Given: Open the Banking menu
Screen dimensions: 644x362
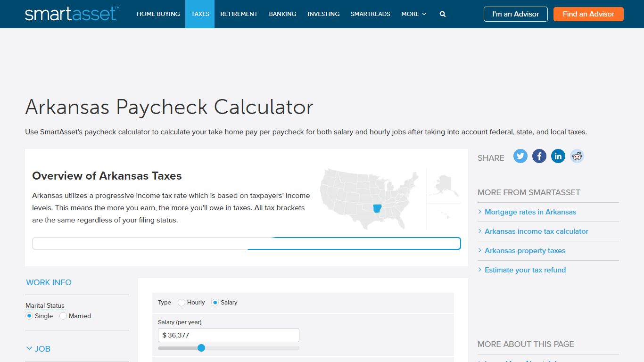Looking at the screenshot, I should point(282,14).
